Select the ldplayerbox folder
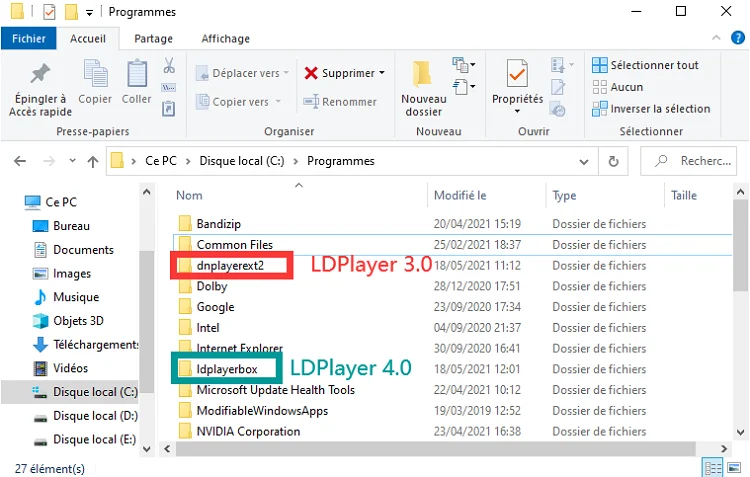The height and width of the screenshot is (477, 750). click(x=227, y=369)
